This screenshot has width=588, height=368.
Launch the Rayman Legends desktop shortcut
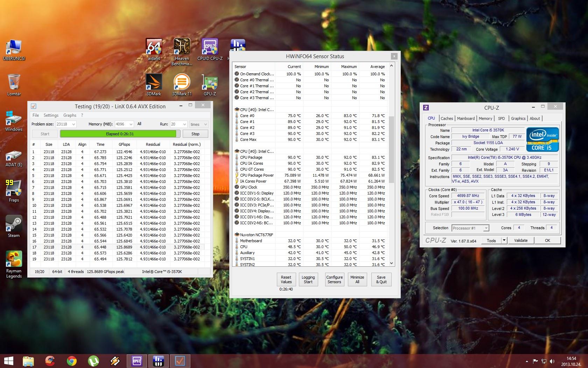pyautogui.click(x=14, y=265)
